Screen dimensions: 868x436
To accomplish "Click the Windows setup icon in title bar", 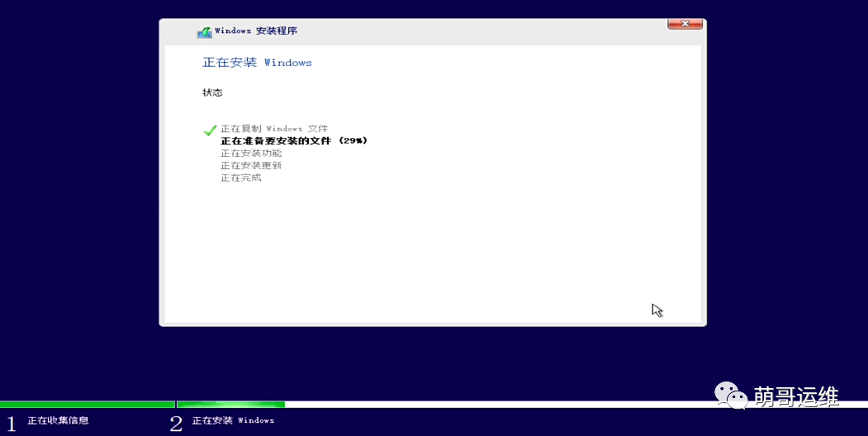I will pos(204,32).
